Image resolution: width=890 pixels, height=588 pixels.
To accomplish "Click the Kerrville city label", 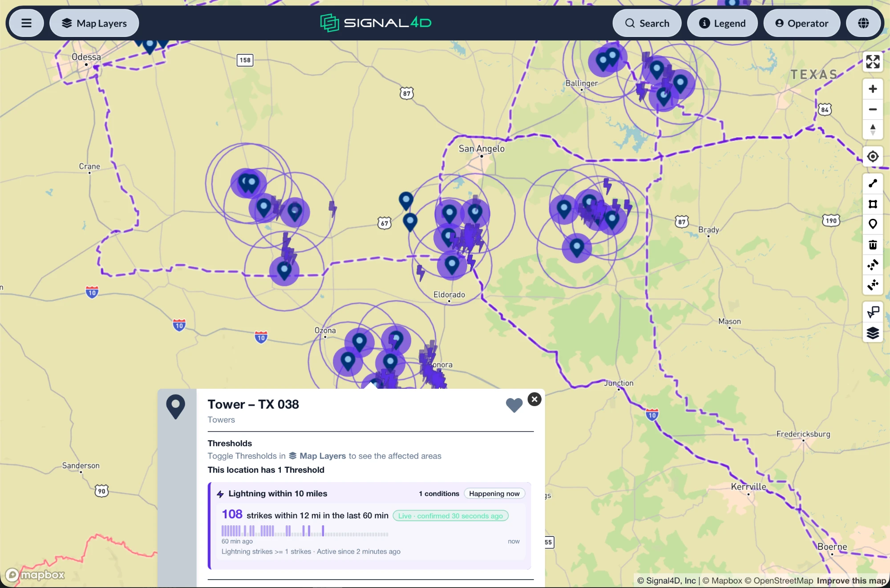I will click(748, 487).
